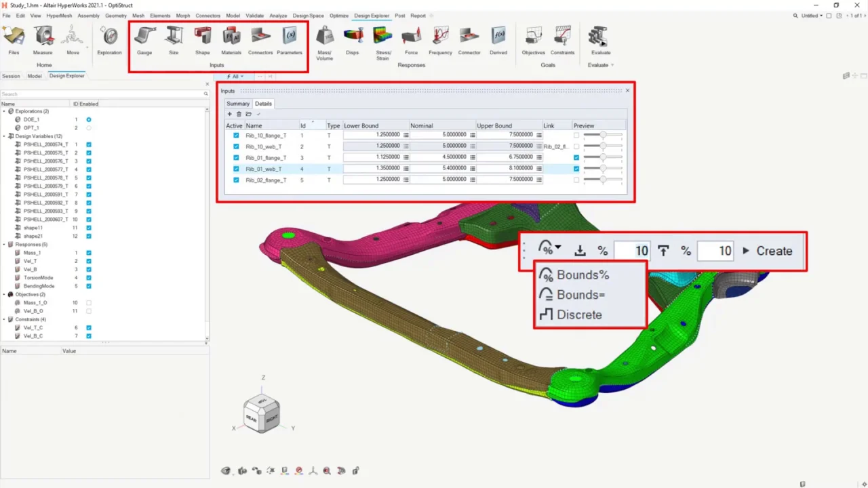Choose Bounds= from the popup menu
Image resolution: width=868 pixels, height=488 pixels.
coord(572,295)
